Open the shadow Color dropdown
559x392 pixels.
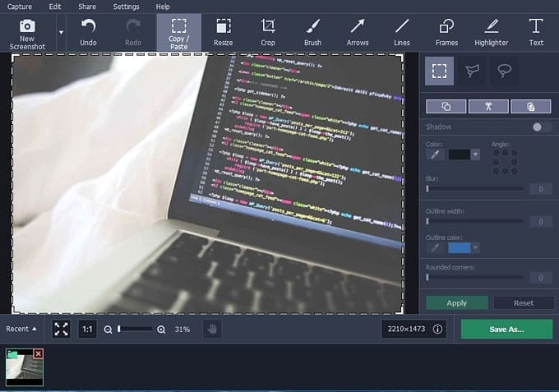coord(475,154)
